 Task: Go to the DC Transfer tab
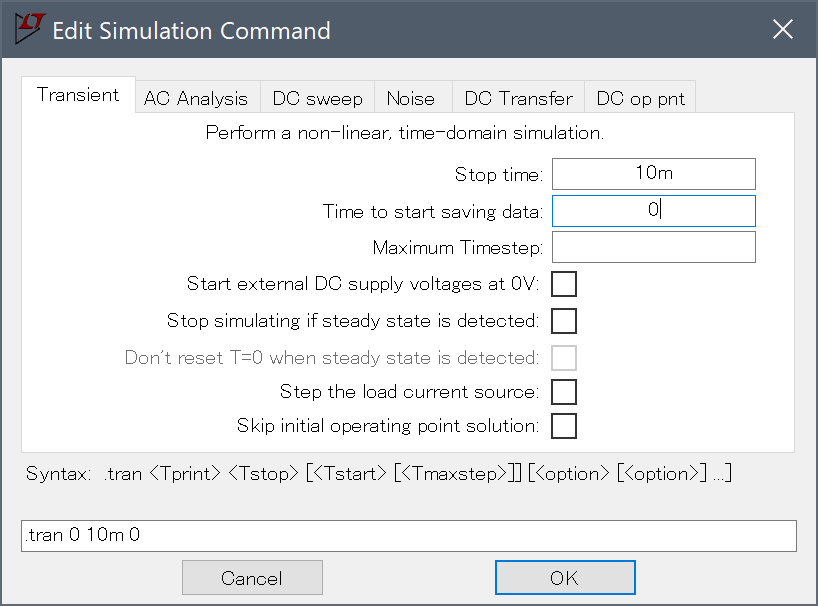point(518,98)
